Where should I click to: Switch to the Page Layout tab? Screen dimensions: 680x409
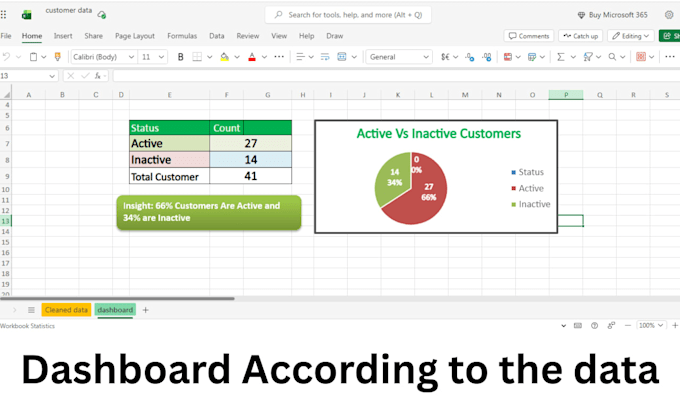pyautogui.click(x=135, y=36)
